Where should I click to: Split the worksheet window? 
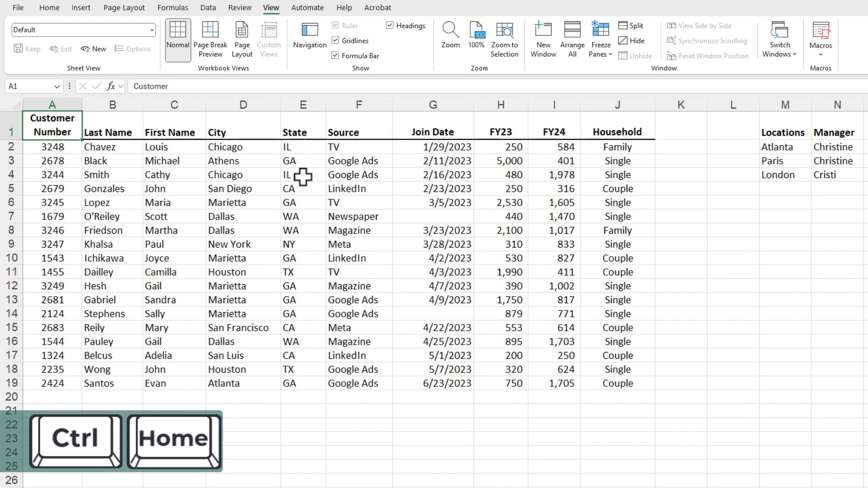point(631,26)
